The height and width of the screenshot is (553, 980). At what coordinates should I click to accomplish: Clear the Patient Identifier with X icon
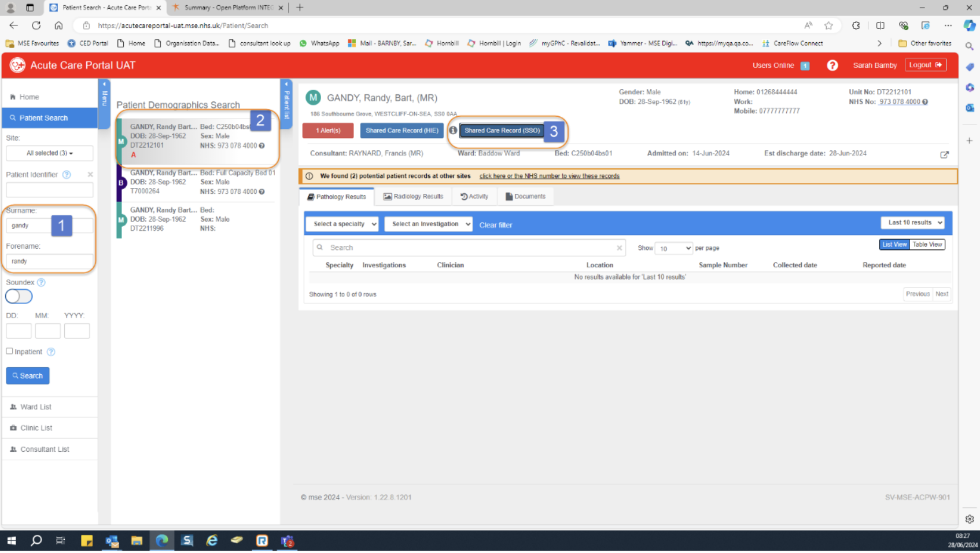tap(90, 175)
